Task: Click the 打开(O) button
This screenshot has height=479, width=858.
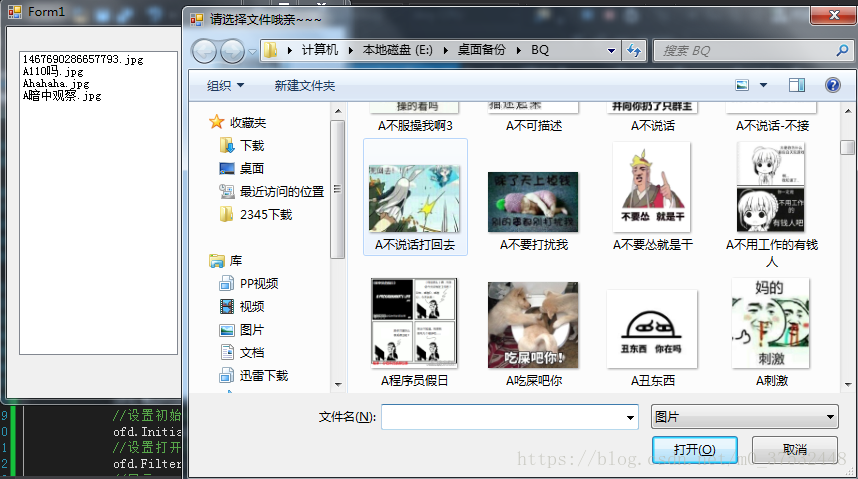Action: pos(695,449)
